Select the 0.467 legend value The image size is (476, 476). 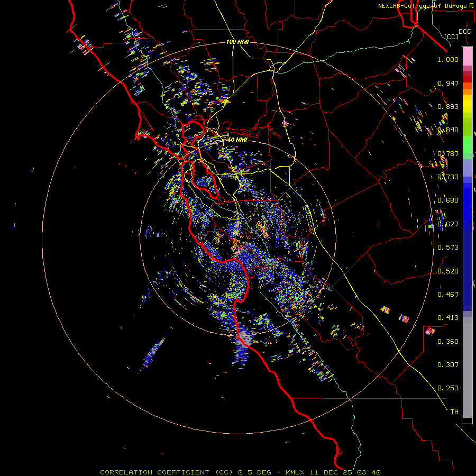click(x=448, y=295)
